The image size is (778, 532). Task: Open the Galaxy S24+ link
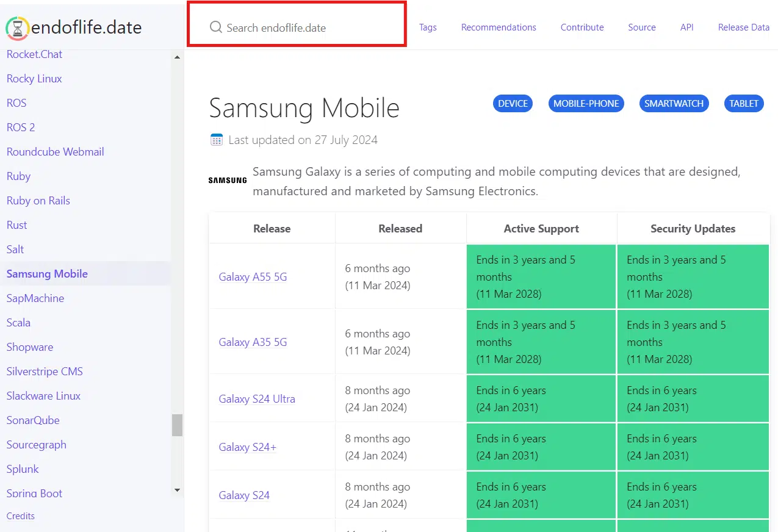click(x=248, y=447)
